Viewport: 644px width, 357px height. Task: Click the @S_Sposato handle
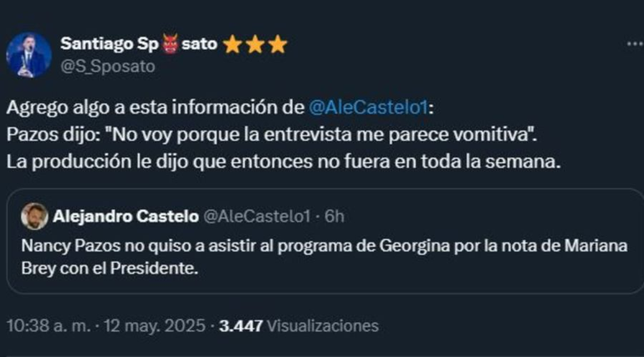coord(107,67)
